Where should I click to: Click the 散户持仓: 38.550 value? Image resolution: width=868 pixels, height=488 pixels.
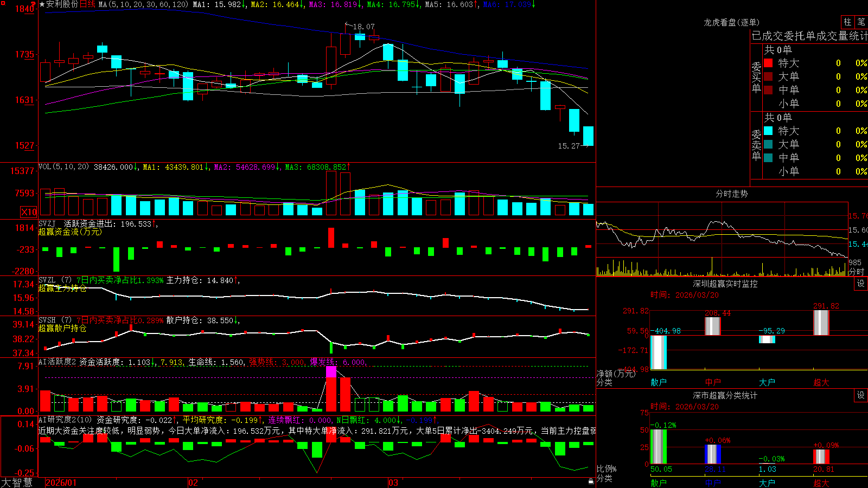(x=200, y=320)
